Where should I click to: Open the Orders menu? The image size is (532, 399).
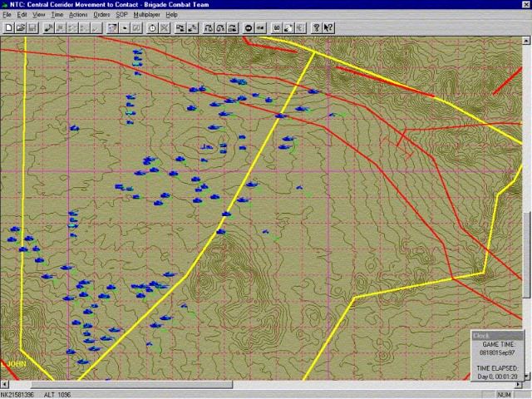coord(101,15)
